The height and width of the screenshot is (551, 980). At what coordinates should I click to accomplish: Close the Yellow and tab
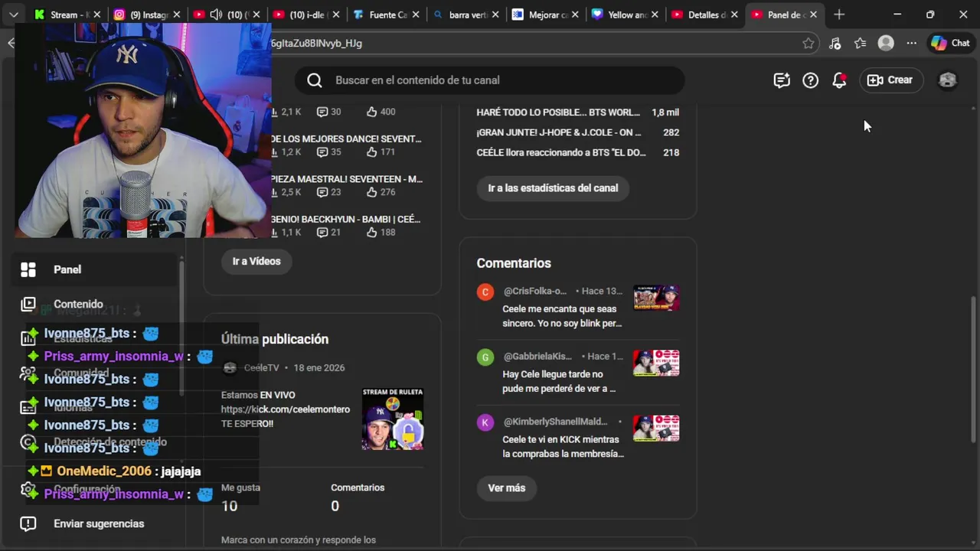pyautogui.click(x=655, y=15)
